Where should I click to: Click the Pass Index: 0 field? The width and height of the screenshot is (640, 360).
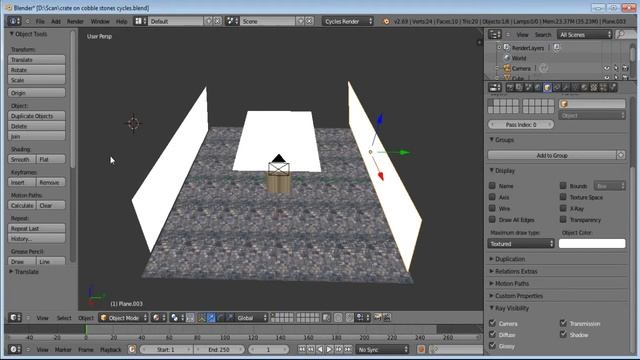click(x=521, y=124)
